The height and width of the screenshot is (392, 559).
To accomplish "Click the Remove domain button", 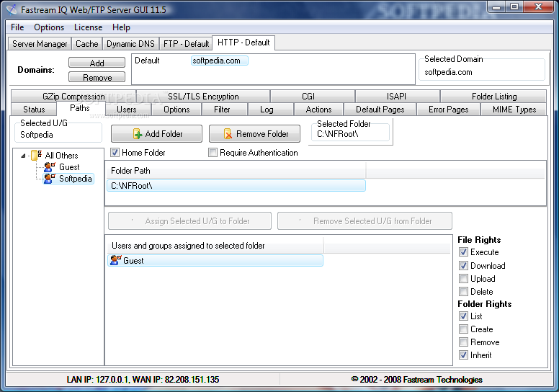I will pyautogui.click(x=97, y=77).
